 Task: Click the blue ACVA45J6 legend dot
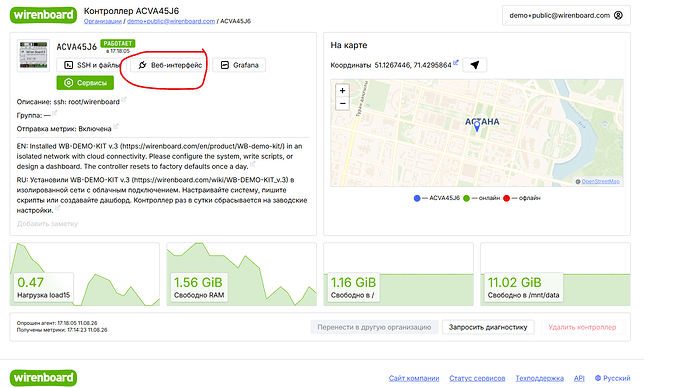(417, 198)
